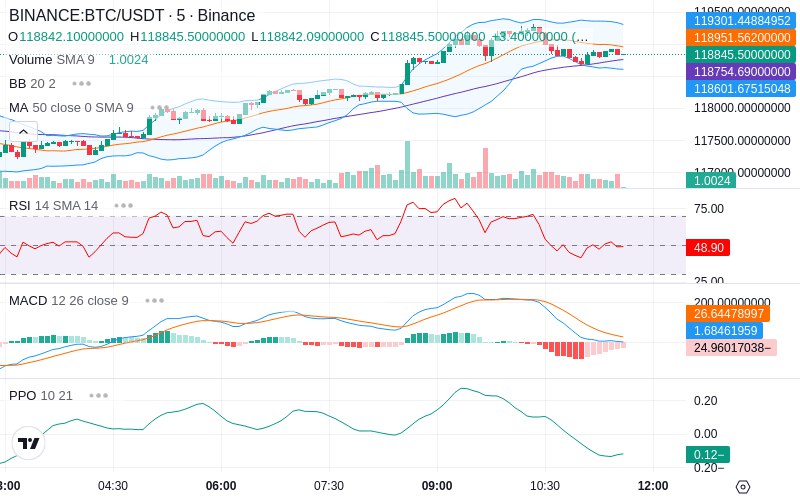Image resolution: width=800 pixels, height=500 pixels.
Task: Click purple MA price label 118754.69000000
Action: click(741, 71)
